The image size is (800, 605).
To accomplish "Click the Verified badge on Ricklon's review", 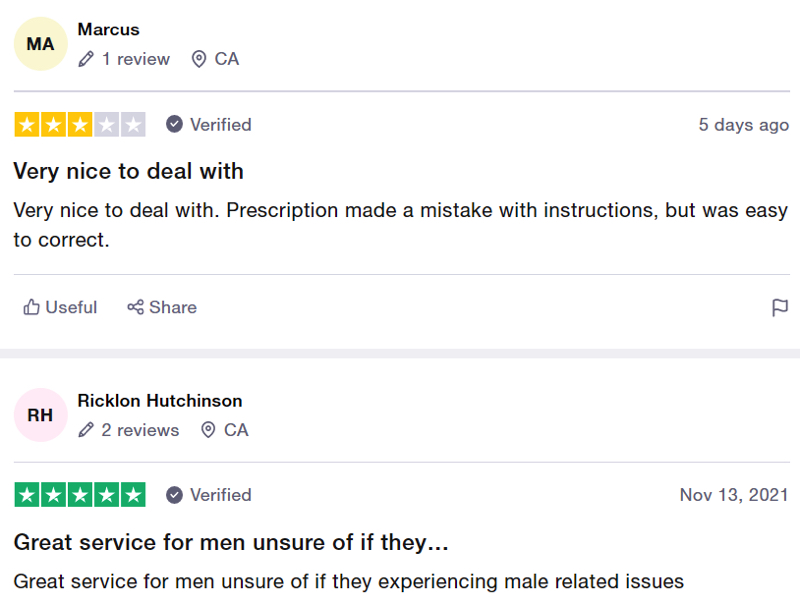I will click(x=209, y=495).
